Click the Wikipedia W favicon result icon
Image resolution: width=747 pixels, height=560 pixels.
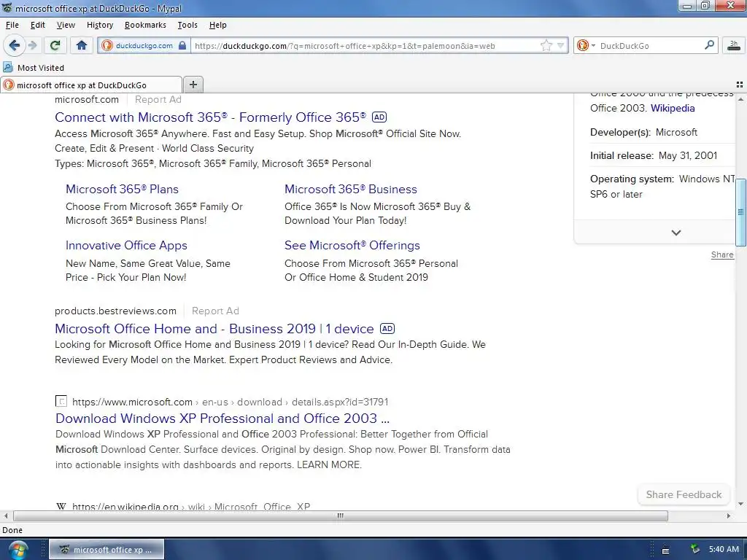click(61, 506)
